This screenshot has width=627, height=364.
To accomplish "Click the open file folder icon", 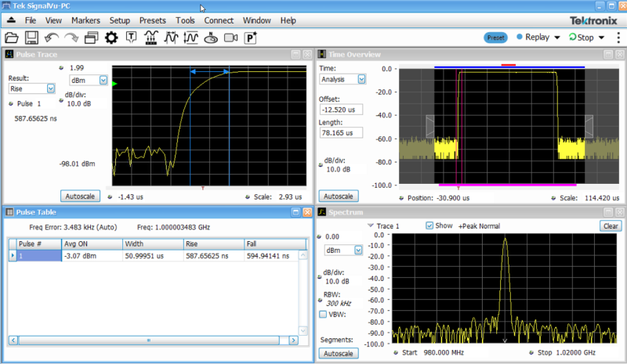I will 12,38.
